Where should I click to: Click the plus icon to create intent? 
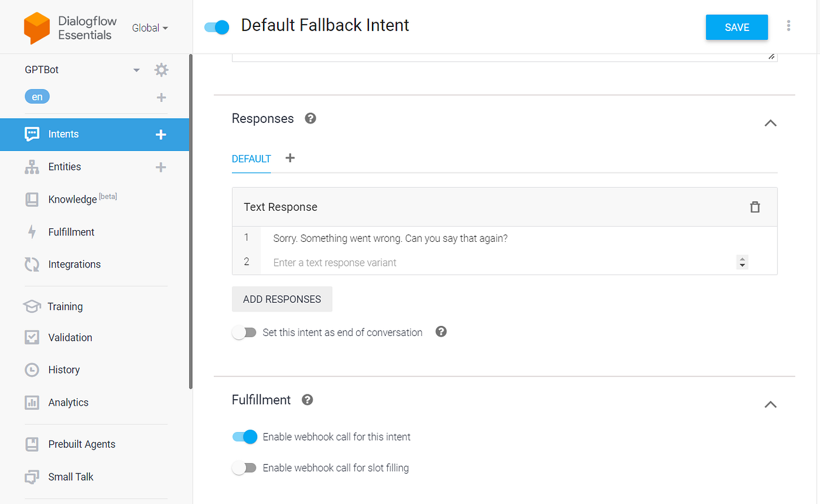pyautogui.click(x=160, y=135)
